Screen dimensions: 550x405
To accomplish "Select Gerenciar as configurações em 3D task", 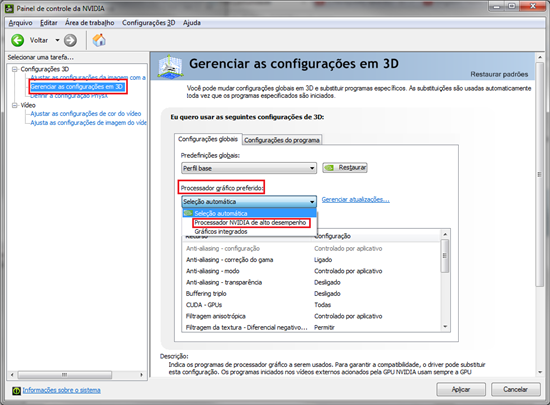I will point(77,87).
